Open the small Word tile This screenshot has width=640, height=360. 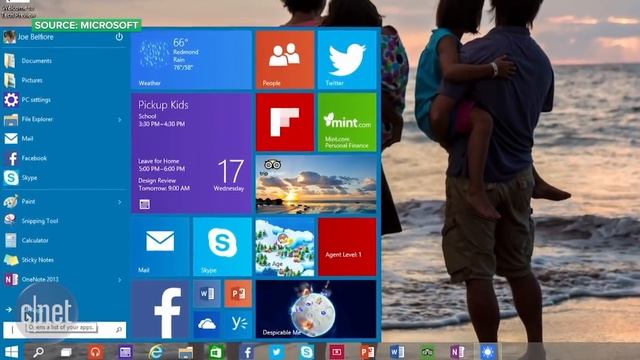(x=207, y=293)
